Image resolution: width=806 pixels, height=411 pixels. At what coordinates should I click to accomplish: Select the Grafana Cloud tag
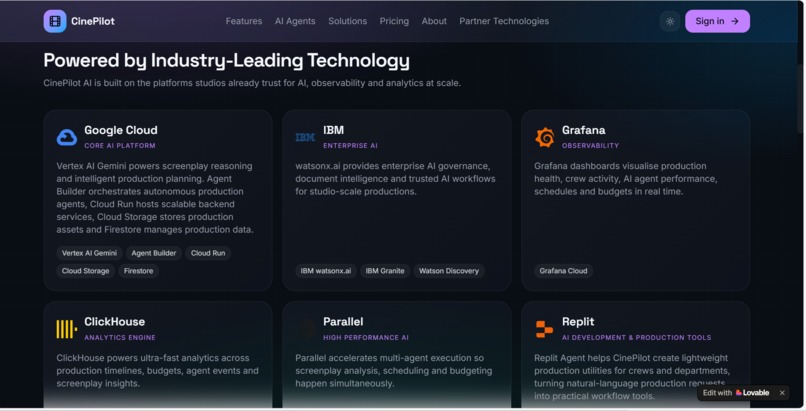pyautogui.click(x=563, y=271)
